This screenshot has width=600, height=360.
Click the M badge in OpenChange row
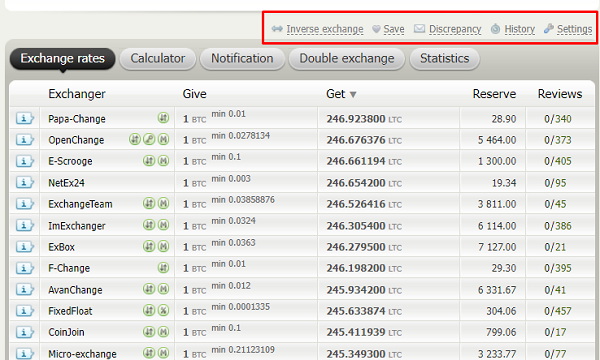click(x=163, y=139)
